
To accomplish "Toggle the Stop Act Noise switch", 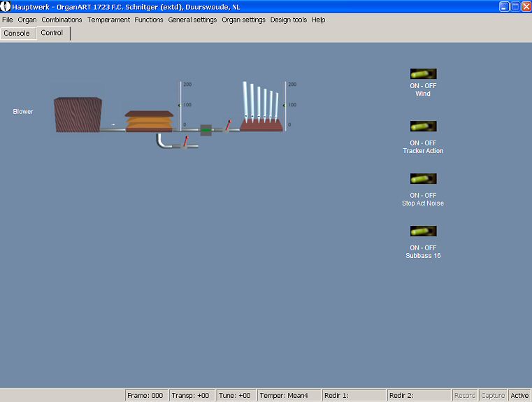I will pyautogui.click(x=423, y=178).
